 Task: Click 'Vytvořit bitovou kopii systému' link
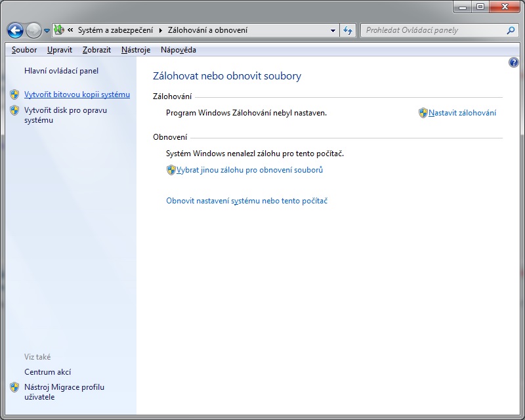[77, 94]
